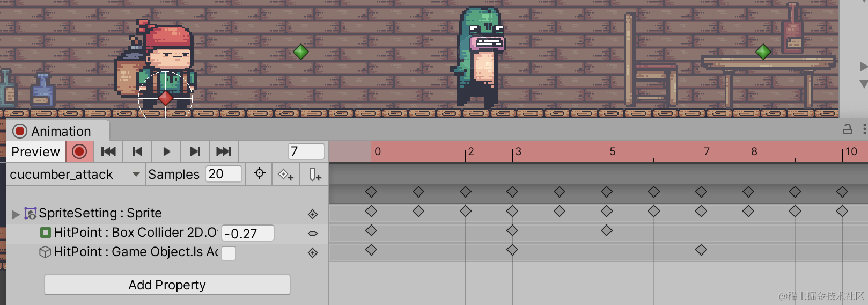
Task: Toggle HitPoint Game Object Is Active checkbox
Action: 229,253
